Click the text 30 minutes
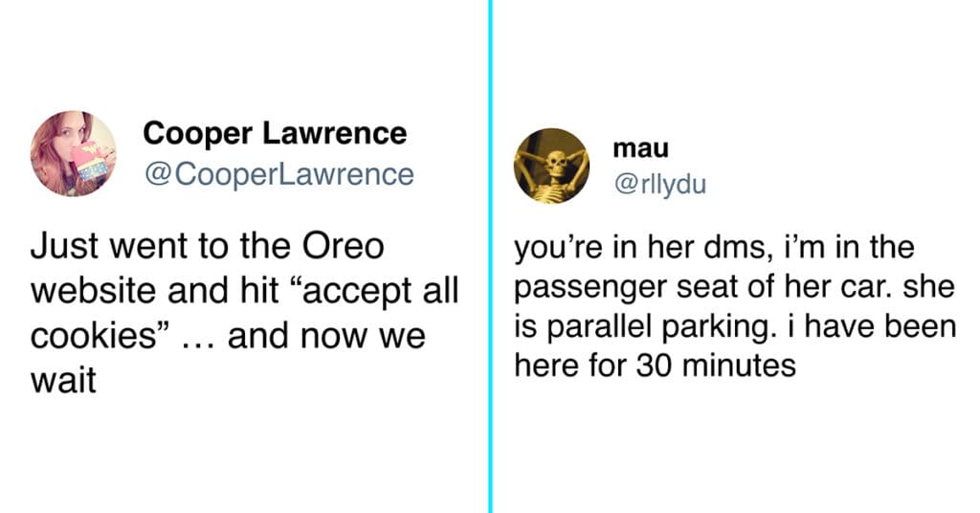 (716, 366)
